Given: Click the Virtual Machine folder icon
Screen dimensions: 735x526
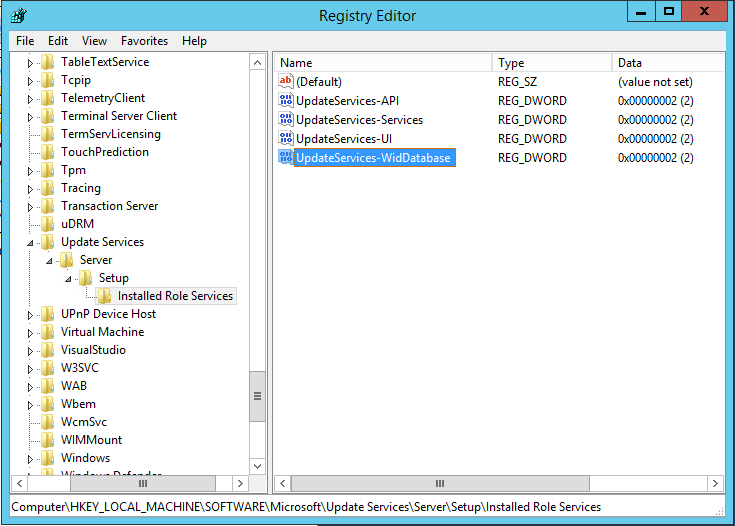Looking at the screenshot, I should coord(47,332).
